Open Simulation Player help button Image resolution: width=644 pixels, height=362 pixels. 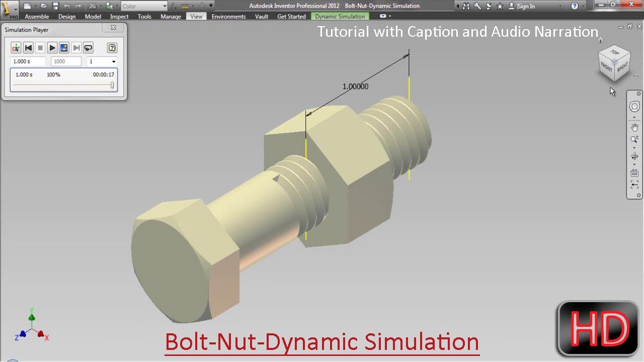point(112,48)
